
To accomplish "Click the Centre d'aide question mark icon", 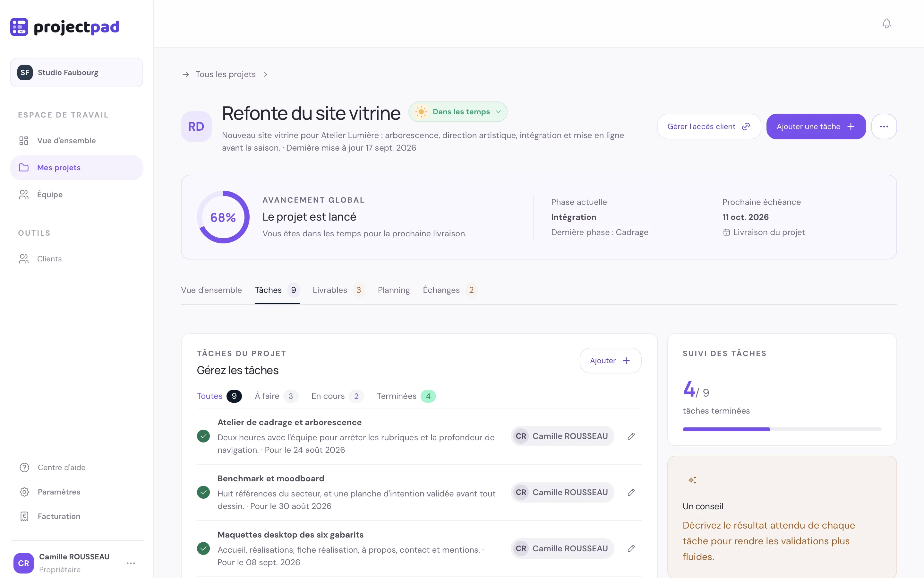I will (x=24, y=468).
